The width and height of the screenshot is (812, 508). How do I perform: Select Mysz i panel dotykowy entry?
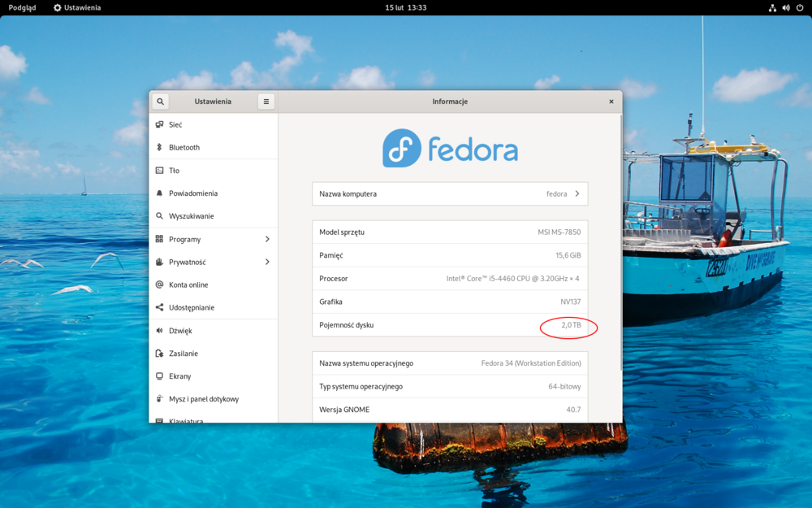pos(214,398)
